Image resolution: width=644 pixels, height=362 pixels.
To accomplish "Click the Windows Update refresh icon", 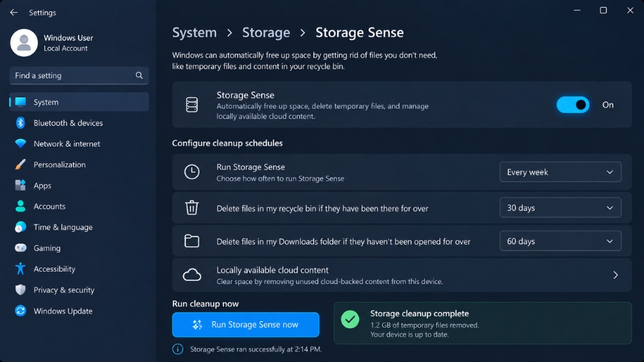I will [21, 310].
